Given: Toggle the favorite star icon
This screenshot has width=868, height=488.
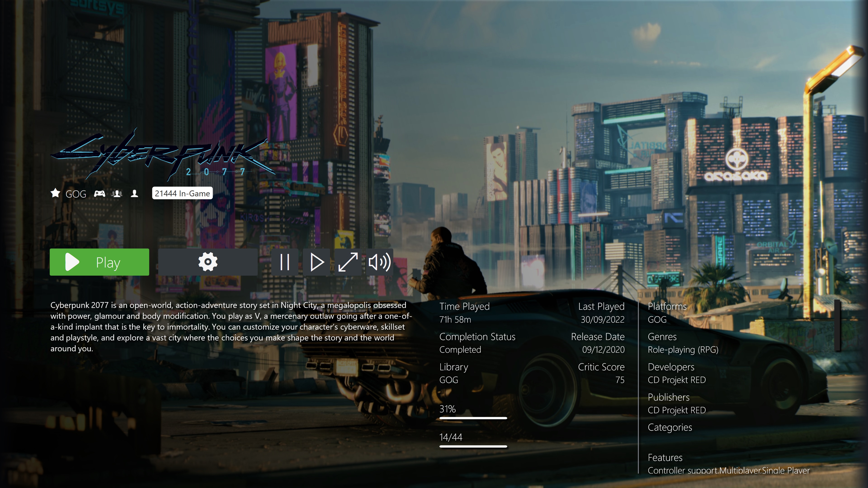Looking at the screenshot, I should pyautogui.click(x=55, y=193).
